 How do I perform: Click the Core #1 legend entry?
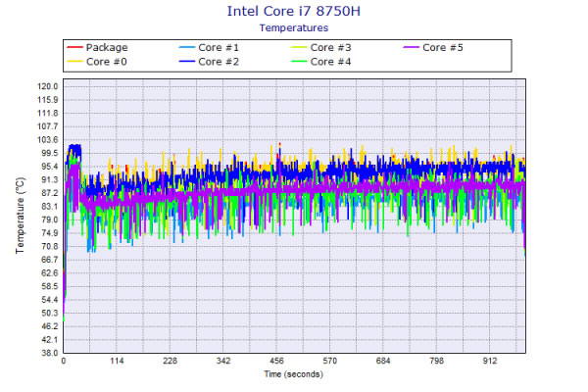pyautogui.click(x=209, y=48)
